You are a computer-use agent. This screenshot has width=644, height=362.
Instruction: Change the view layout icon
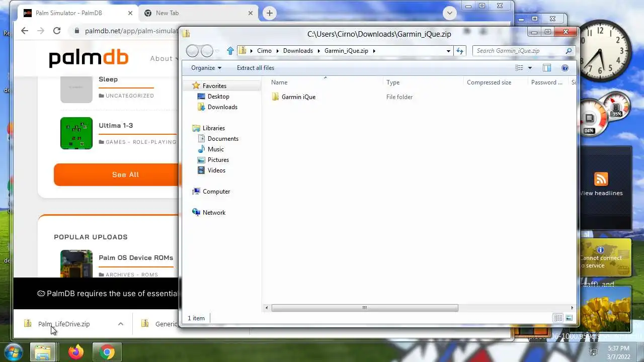[519, 68]
